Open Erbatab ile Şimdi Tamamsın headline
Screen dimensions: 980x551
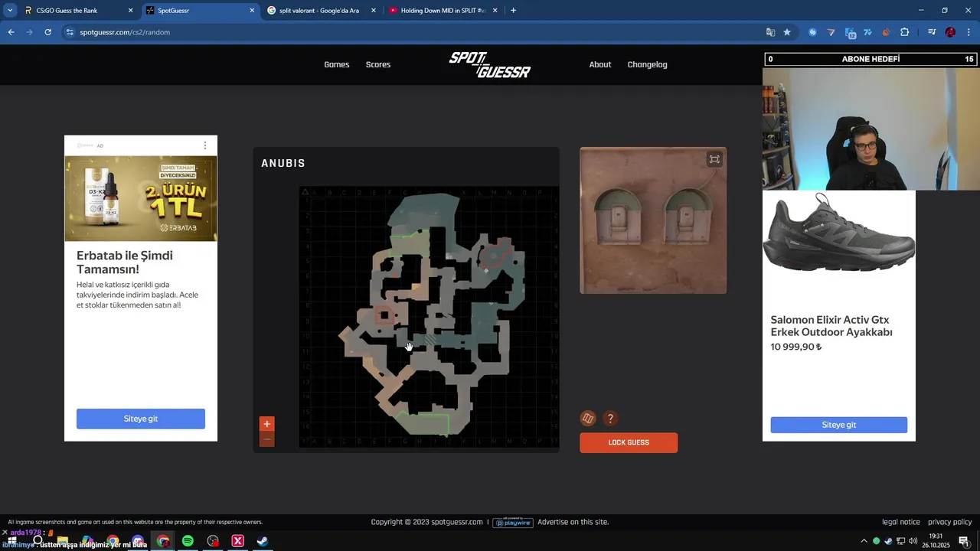point(125,262)
